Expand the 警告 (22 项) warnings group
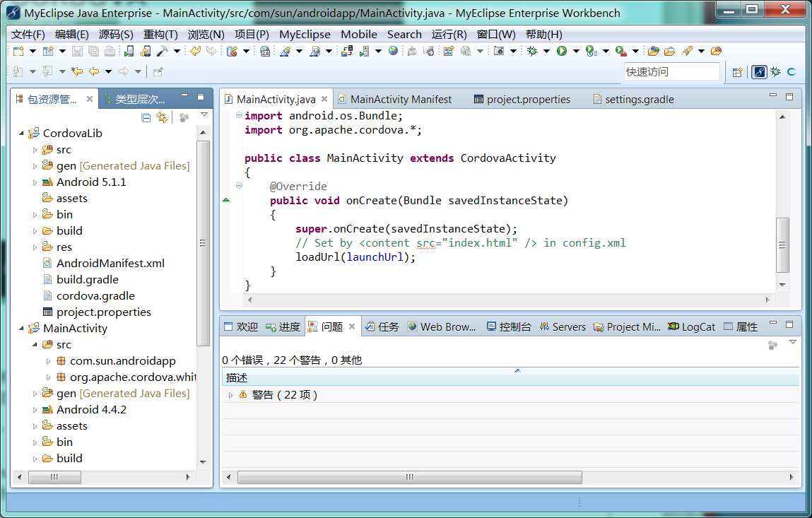Screen dimensions: 812x518 [x=230, y=395]
